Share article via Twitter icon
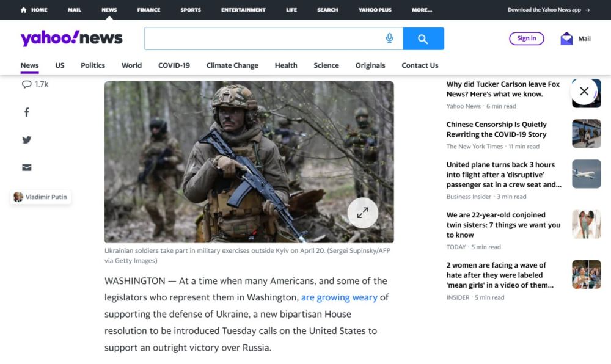Image resolution: width=611 pixels, height=364 pixels. 27,140
